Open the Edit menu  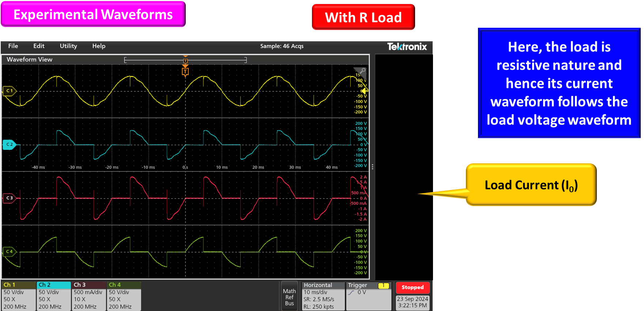tap(39, 46)
